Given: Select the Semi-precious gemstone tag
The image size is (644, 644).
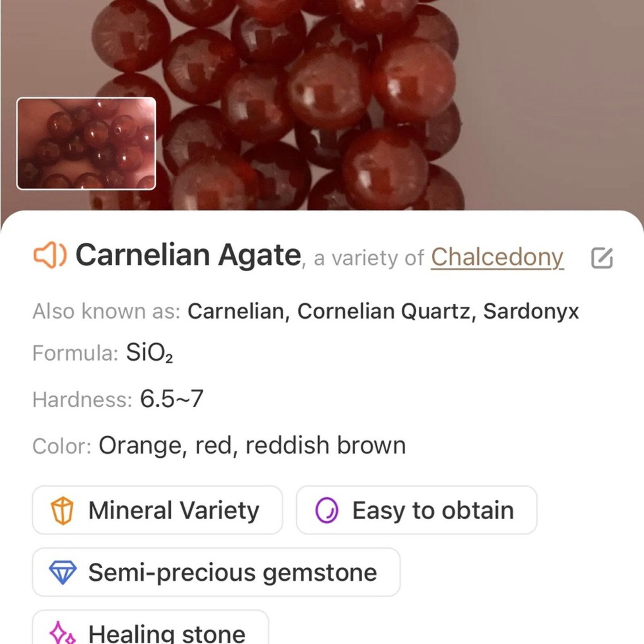Looking at the screenshot, I should (216, 572).
